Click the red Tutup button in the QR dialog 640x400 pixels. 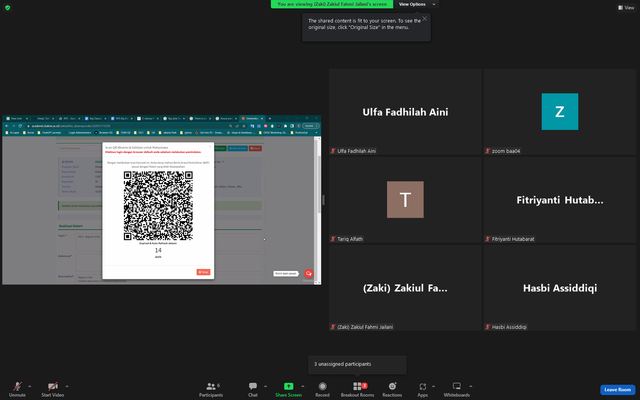[x=203, y=272]
